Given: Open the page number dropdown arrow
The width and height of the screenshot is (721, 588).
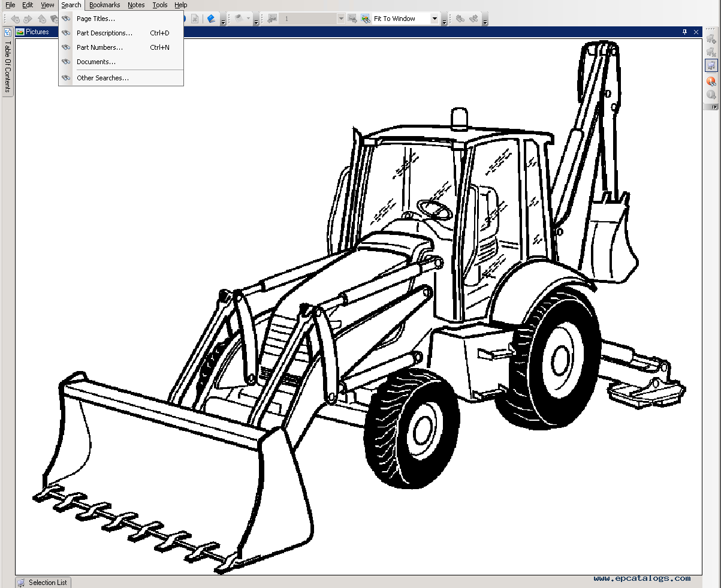Looking at the screenshot, I should click(x=341, y=19).
